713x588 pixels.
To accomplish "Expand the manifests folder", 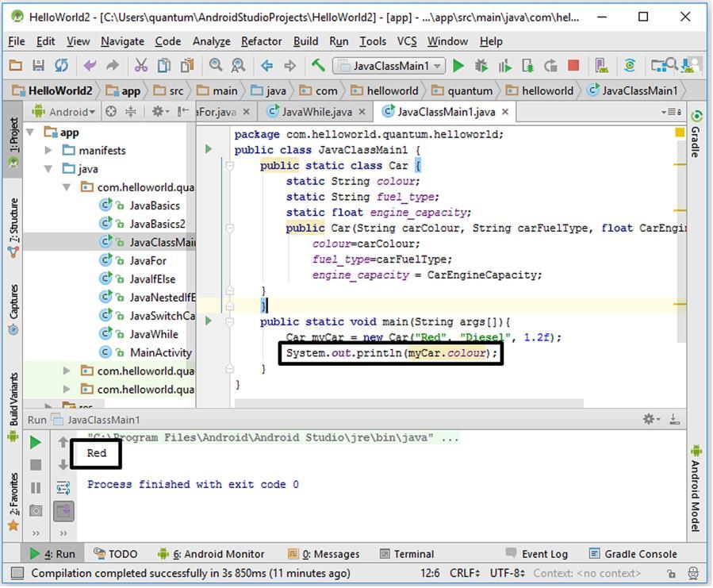I will 48,150.
